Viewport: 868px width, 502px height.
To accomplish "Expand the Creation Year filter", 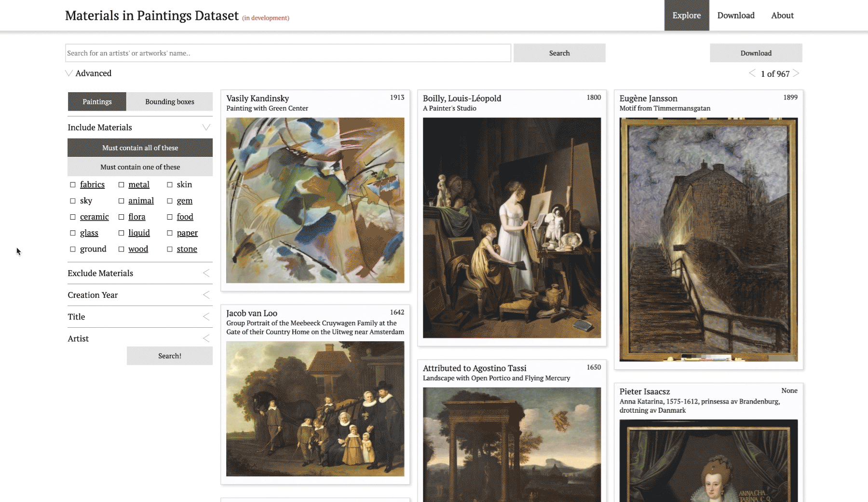I will tap(206, 295).
